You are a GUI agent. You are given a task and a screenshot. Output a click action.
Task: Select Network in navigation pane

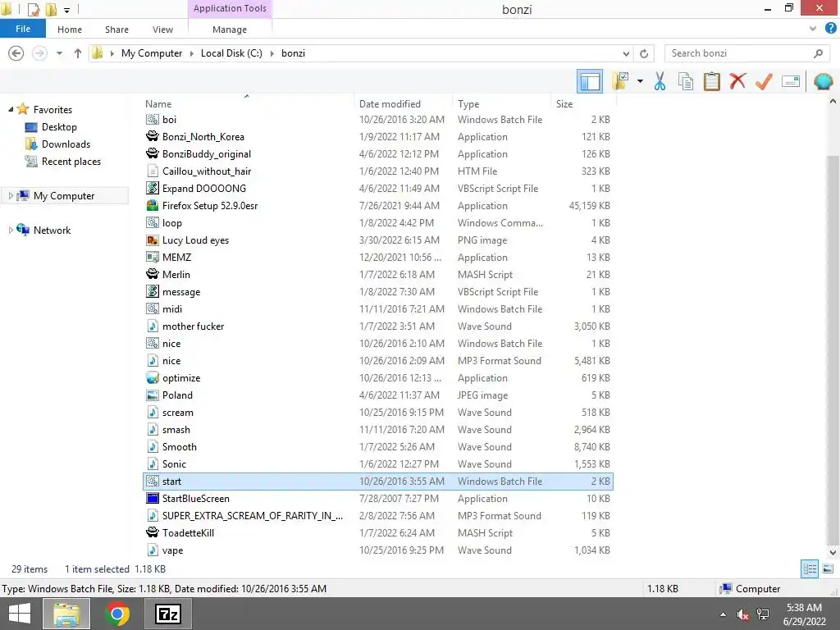[x=52, y=230]
